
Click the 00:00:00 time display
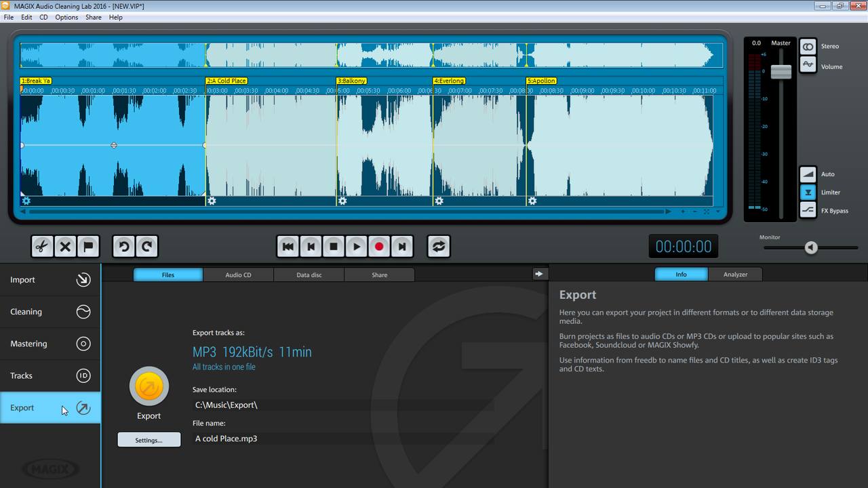tap(684, 247)
